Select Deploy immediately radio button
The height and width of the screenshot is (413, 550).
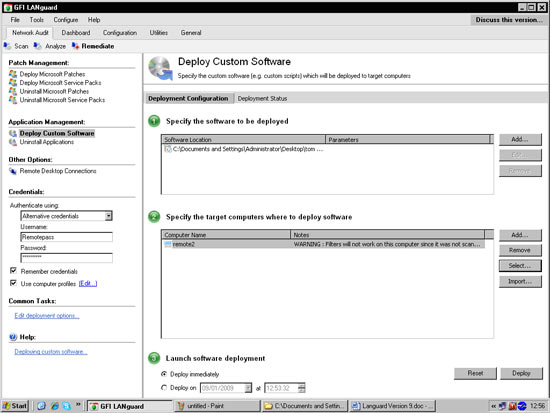(x=164, y=374)
